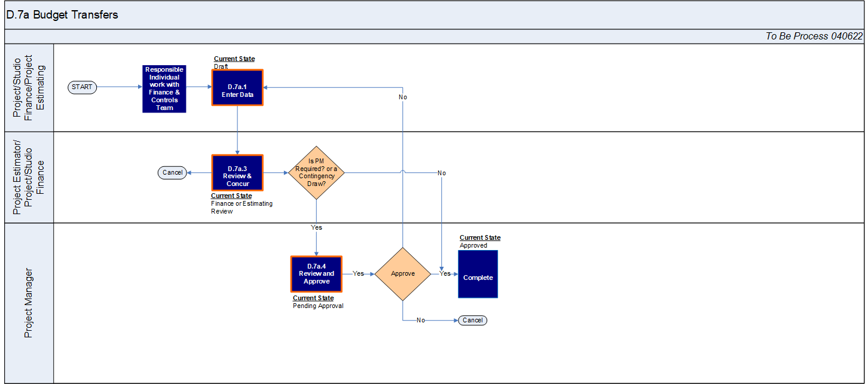
Task: Select the Is PM Required decision diamond
Action: (x=317, y=173)
